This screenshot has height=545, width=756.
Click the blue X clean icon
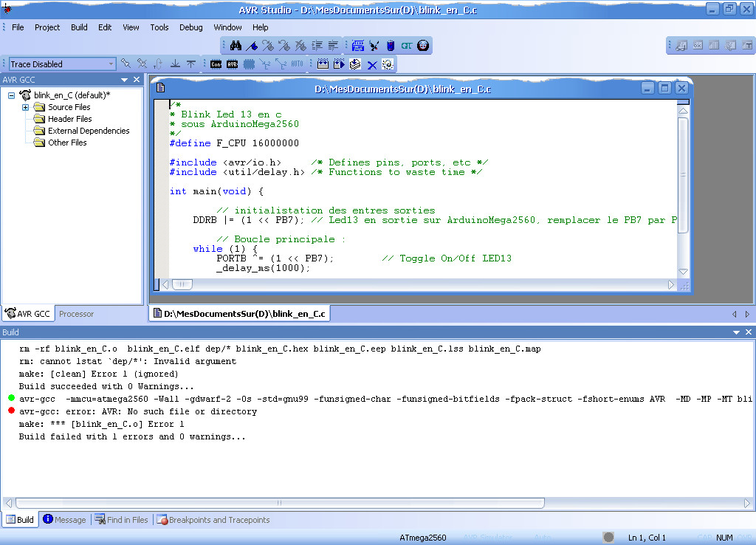pyautogui.click(x=372, y=64)
